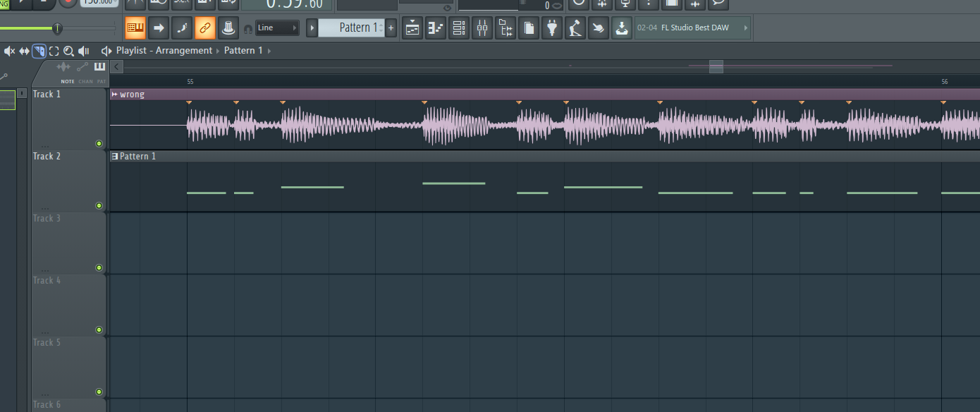Image resolution: width=980 pixels, height=412 pixels.
Task: Click the magnet snap icon
Action: pyautogui.click(x=248, y=29)
